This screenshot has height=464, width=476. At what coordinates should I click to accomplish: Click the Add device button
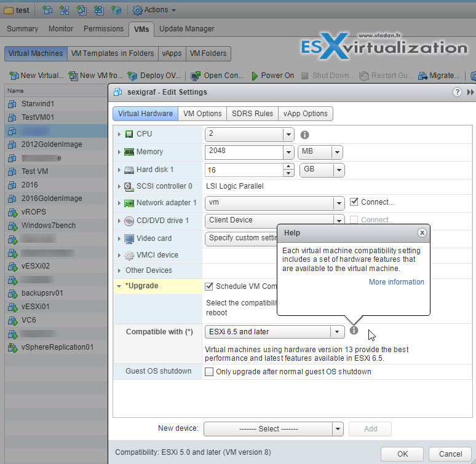pyautogui.click(x=370, y=429)
